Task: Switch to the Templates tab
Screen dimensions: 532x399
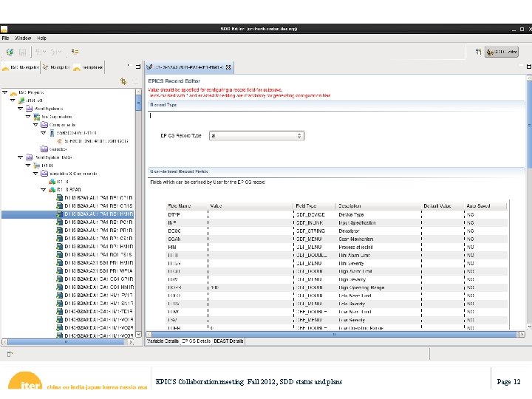Action: (x=88, y=67)
